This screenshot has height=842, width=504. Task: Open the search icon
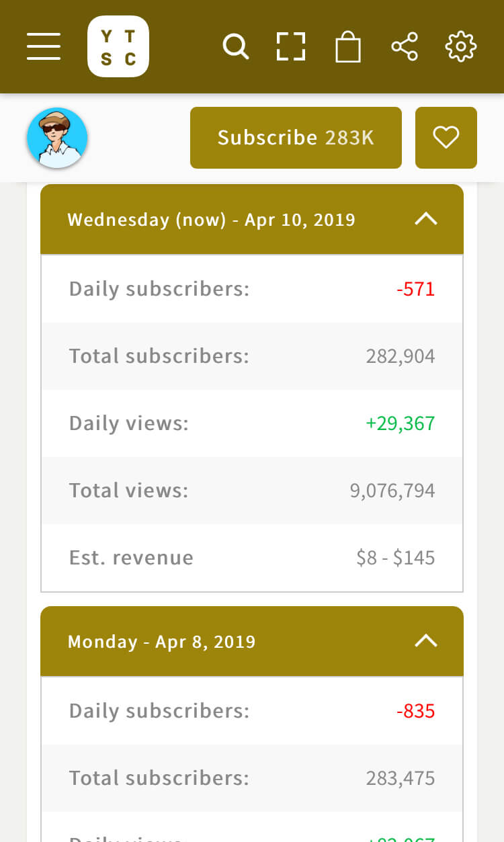tap(235, 46)
